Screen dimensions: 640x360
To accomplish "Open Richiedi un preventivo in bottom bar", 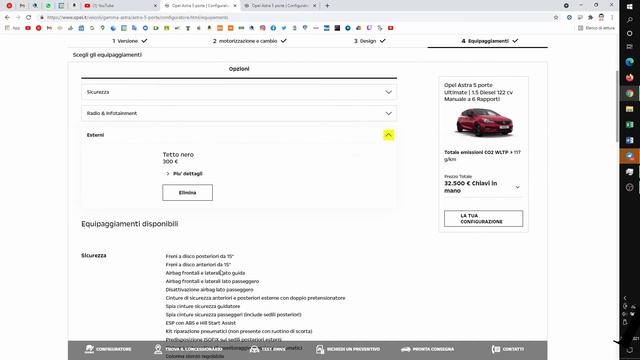I will click(348, 349).
